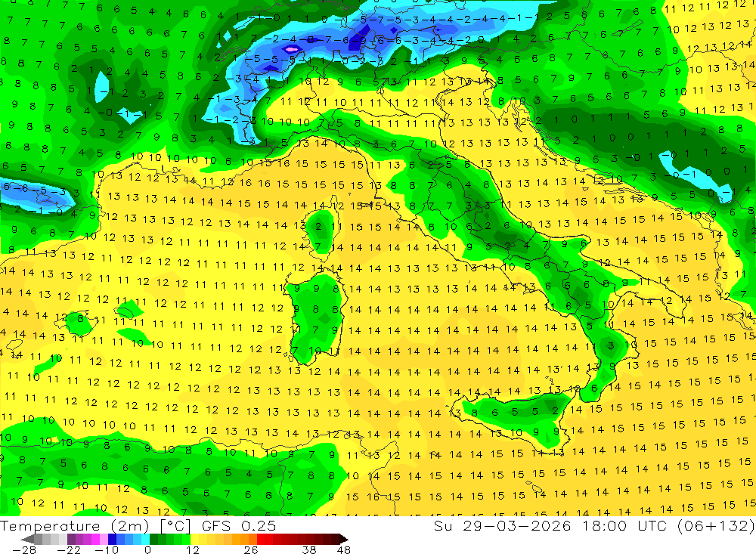Click the '0' label under the color scale
756x554 pixels.
(x=147, y=549)
